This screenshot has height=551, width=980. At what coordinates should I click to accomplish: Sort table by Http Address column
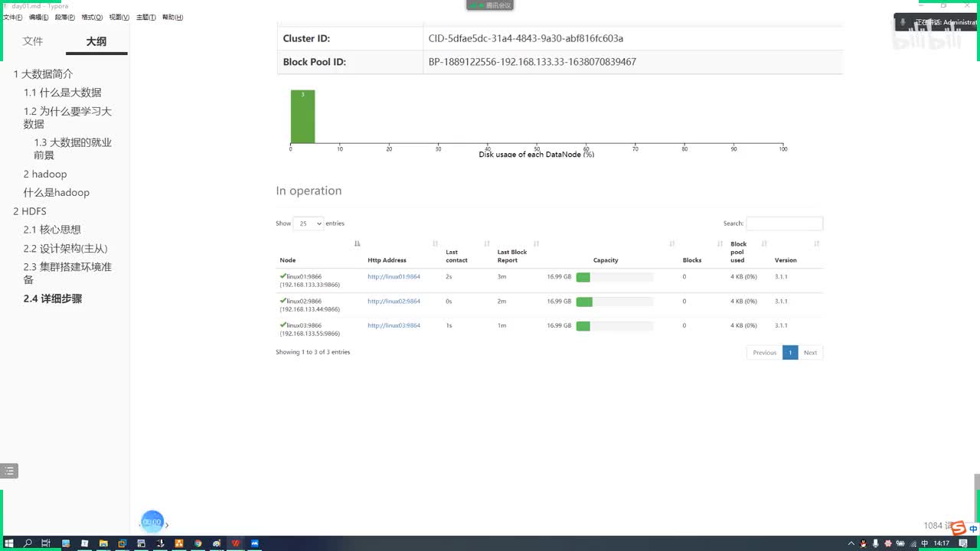(435, 243)
